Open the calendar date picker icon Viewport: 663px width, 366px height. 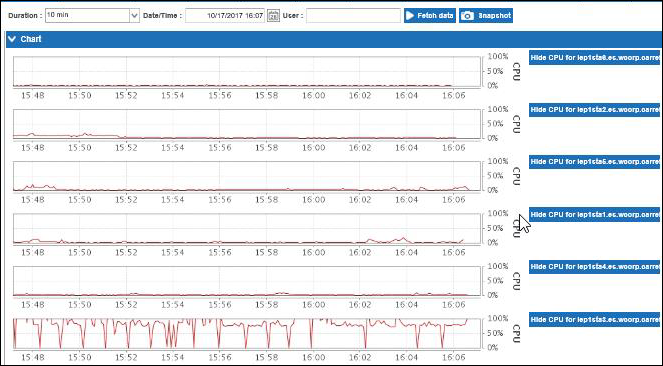pyautogui.click(x=274, y=16)
